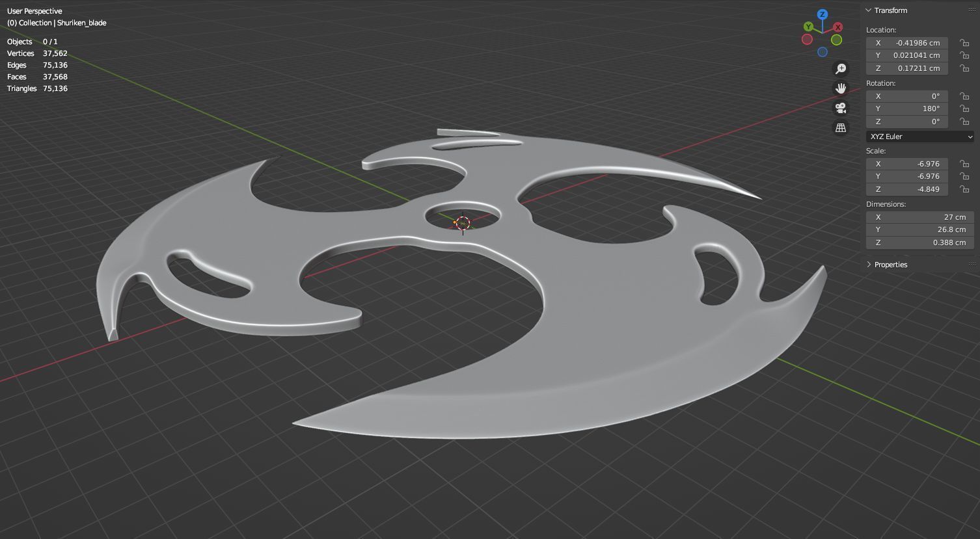Lock the Scale X value

[964, 164]
